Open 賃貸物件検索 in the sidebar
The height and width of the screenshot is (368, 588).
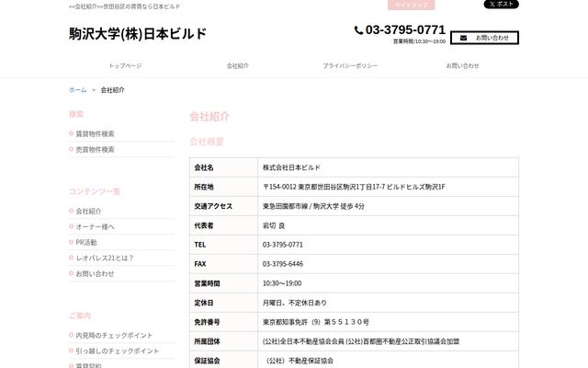[x=95, y=133]
